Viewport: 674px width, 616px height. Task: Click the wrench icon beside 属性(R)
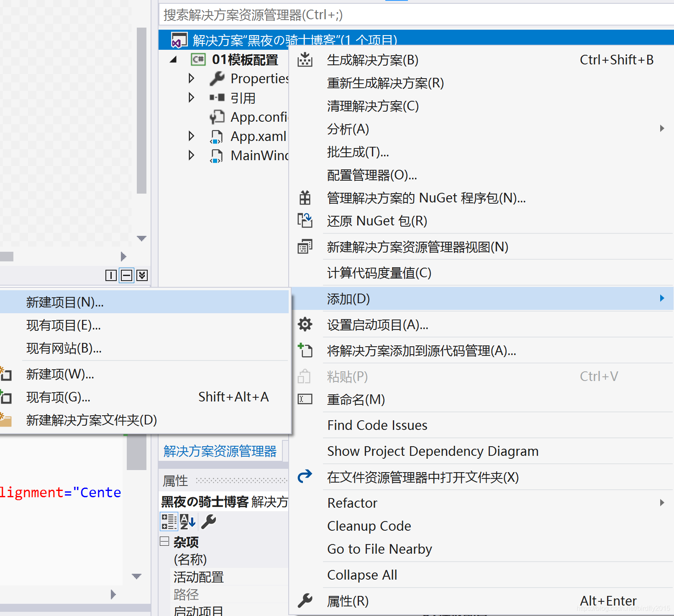[x=305, y=601]
